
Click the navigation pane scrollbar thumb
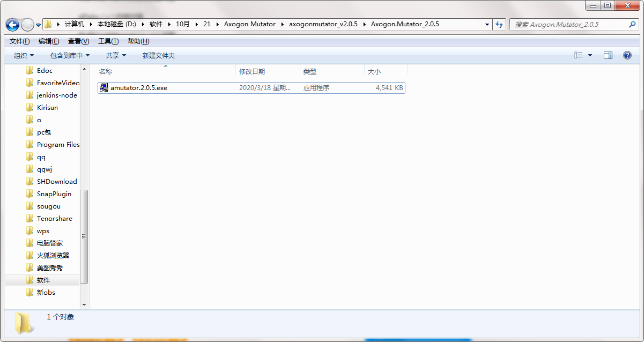tap(84, 236)
